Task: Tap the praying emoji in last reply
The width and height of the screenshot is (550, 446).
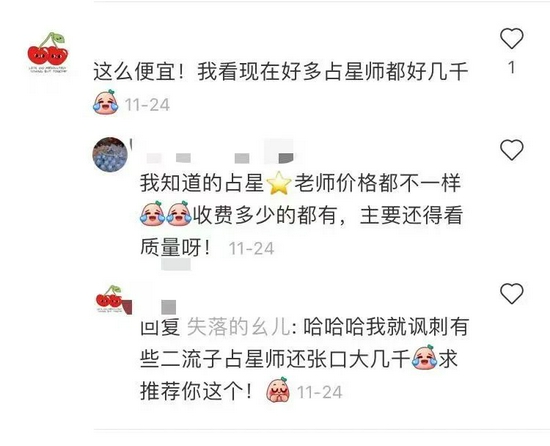Action: [x=278, y=390]
